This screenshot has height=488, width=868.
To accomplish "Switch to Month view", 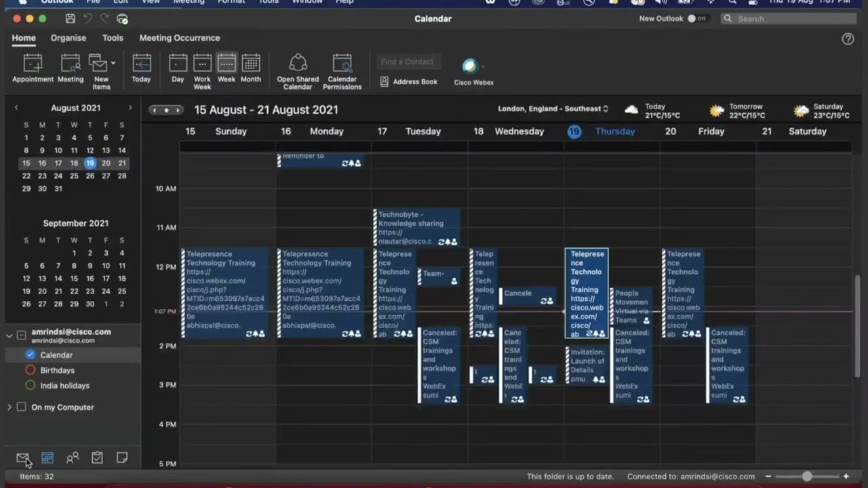I will (x=251, y=69).
